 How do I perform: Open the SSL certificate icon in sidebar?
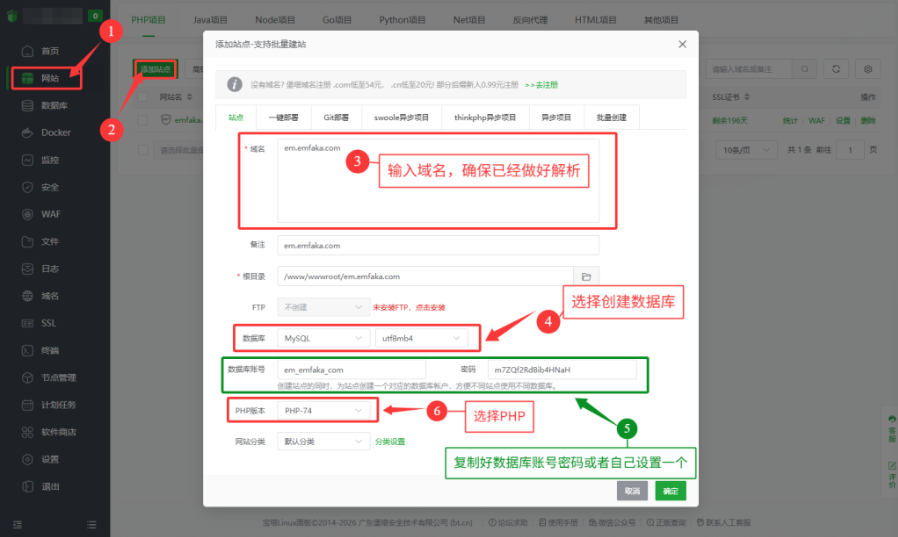pyautogui.click(x=27, y=323)
